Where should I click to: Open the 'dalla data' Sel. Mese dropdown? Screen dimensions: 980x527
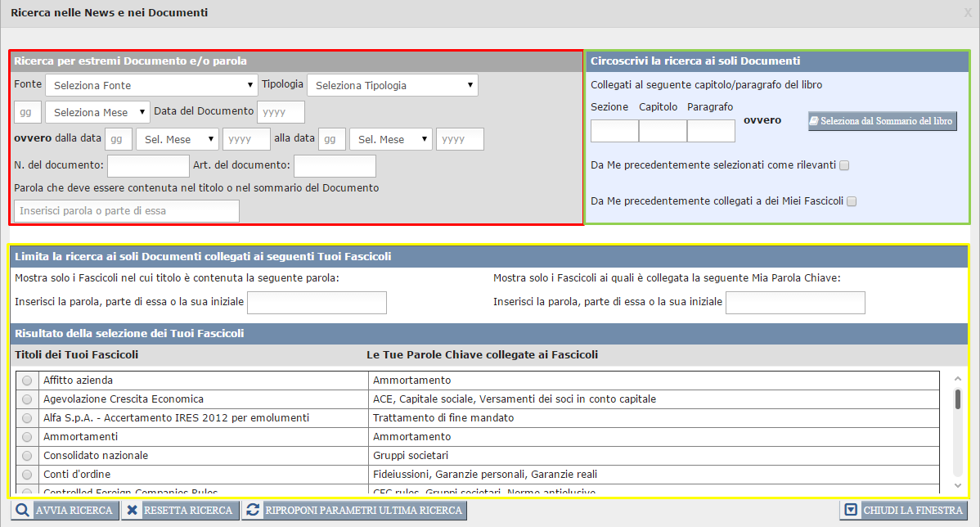pos(177,139)
